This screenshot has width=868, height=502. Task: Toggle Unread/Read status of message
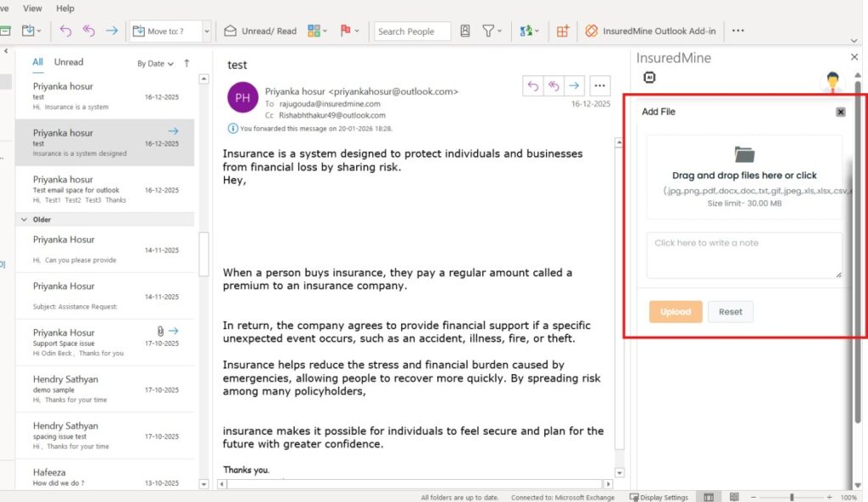260,31
